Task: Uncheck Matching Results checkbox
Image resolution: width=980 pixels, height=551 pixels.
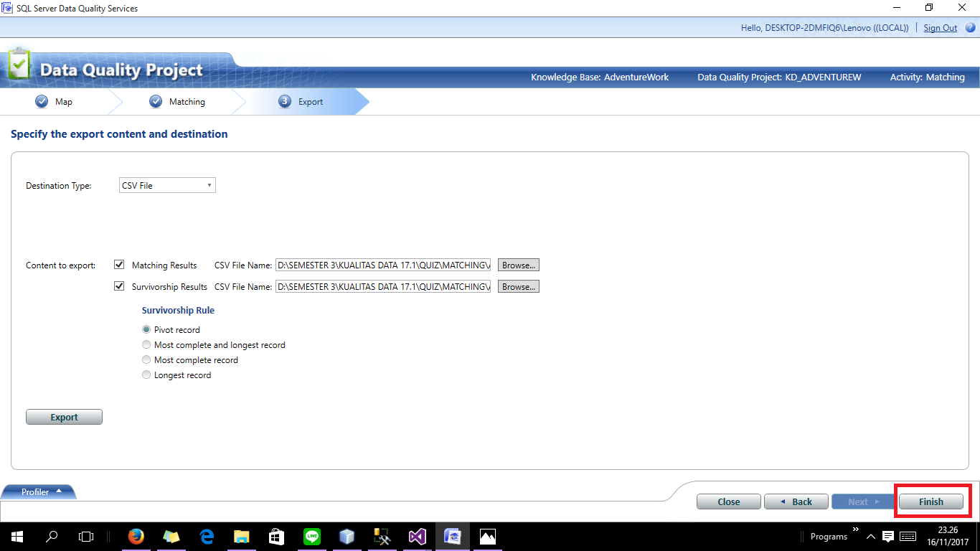Action: (119, 265)
